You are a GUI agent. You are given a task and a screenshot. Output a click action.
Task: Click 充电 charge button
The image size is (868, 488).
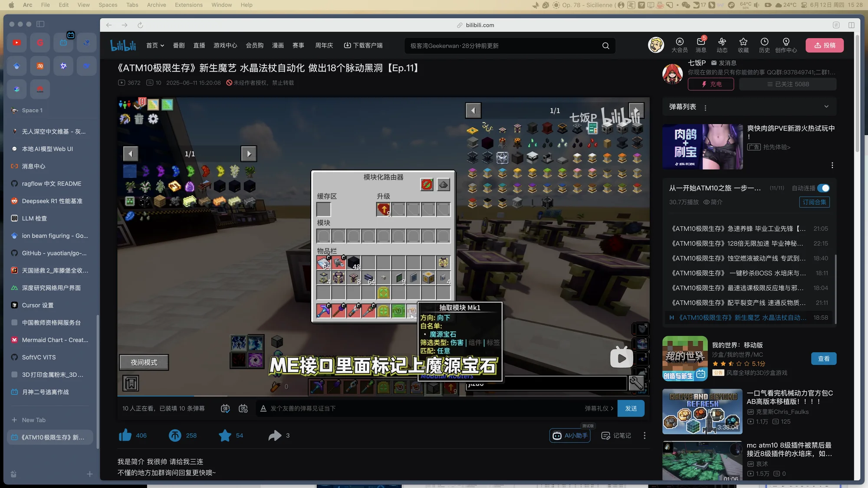711,84
